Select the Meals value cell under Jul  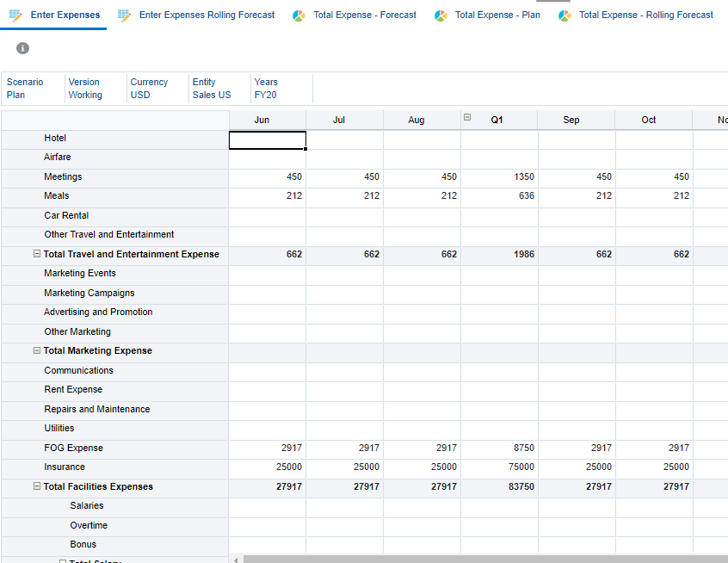point(344,195)
